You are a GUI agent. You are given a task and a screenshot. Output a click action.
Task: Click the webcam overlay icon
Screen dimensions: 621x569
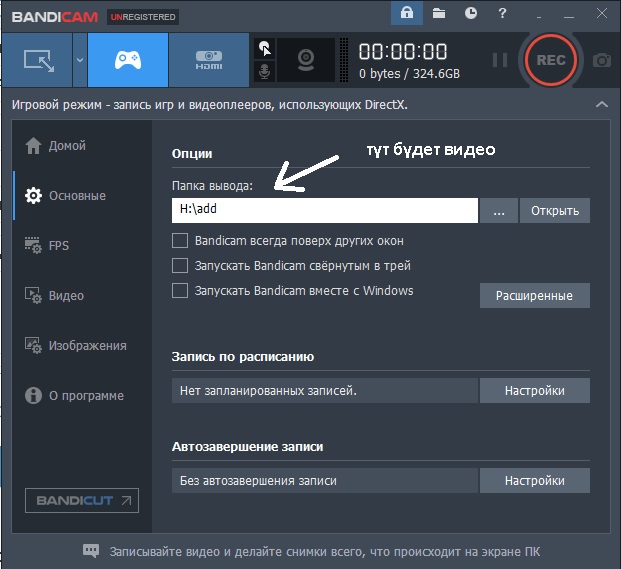tap(305, 60)
